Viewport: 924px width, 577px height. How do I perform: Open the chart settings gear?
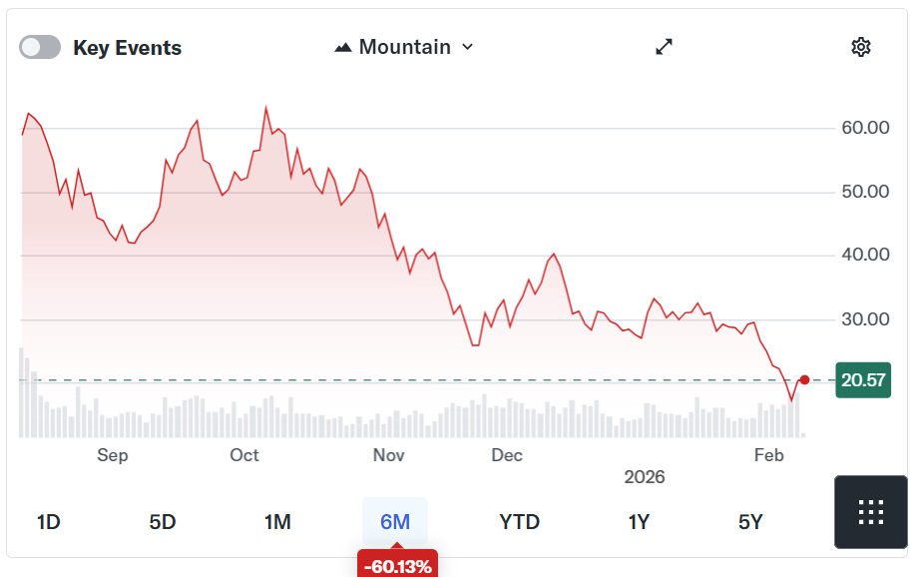coord(860,46)
